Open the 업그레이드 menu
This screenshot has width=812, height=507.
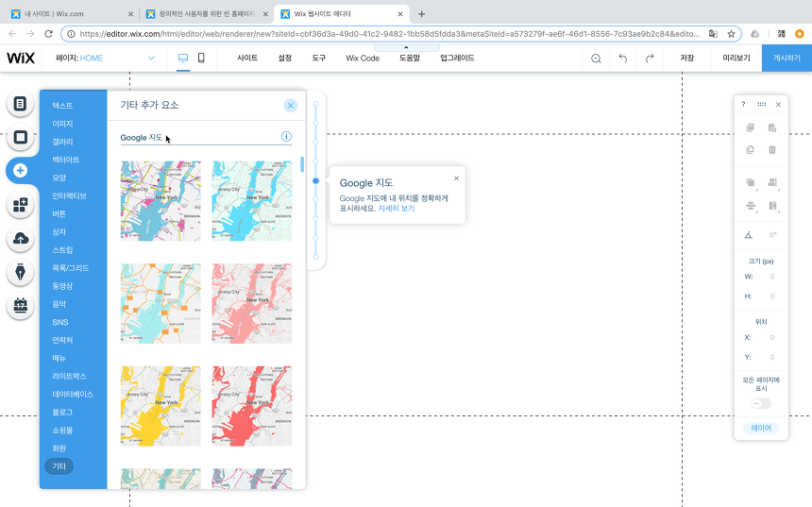click(457, 58)
